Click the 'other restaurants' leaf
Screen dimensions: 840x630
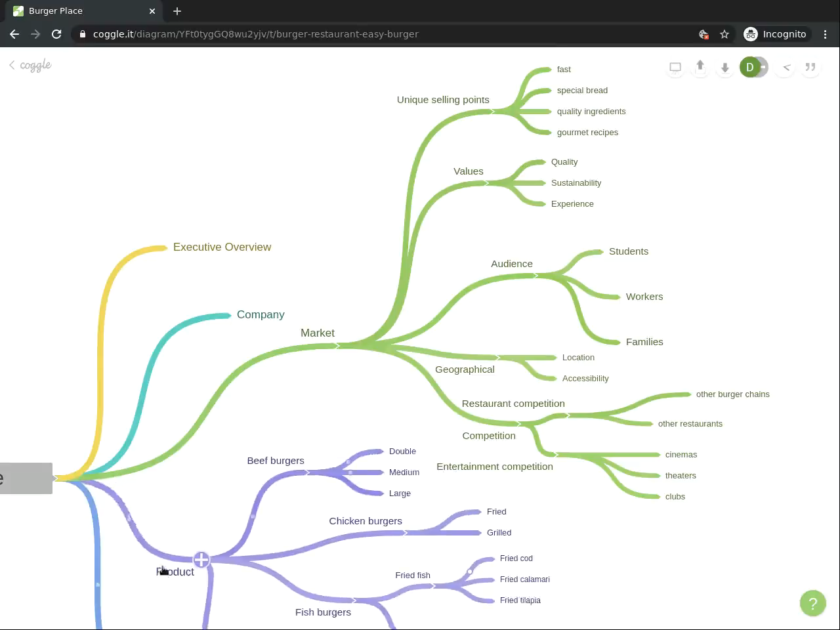point(690,424)
